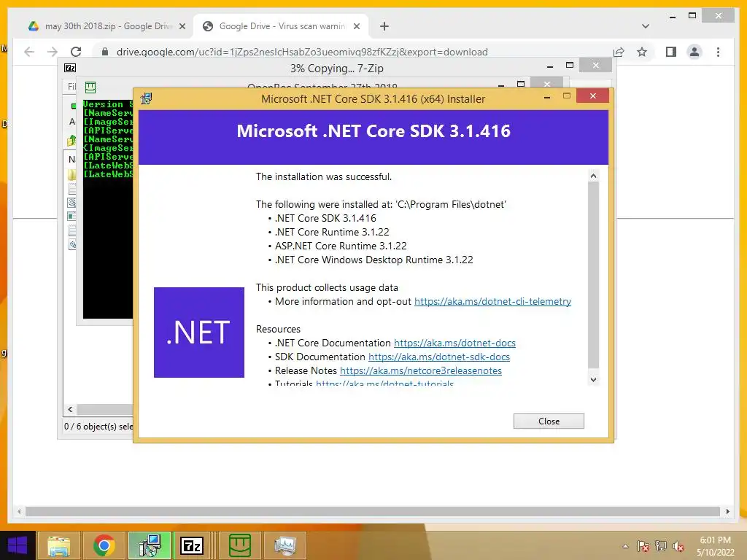Click Chrome horizontal scrollbar right arrow
The width and height of the screenshot is (747, 560).
coord(727,511)
